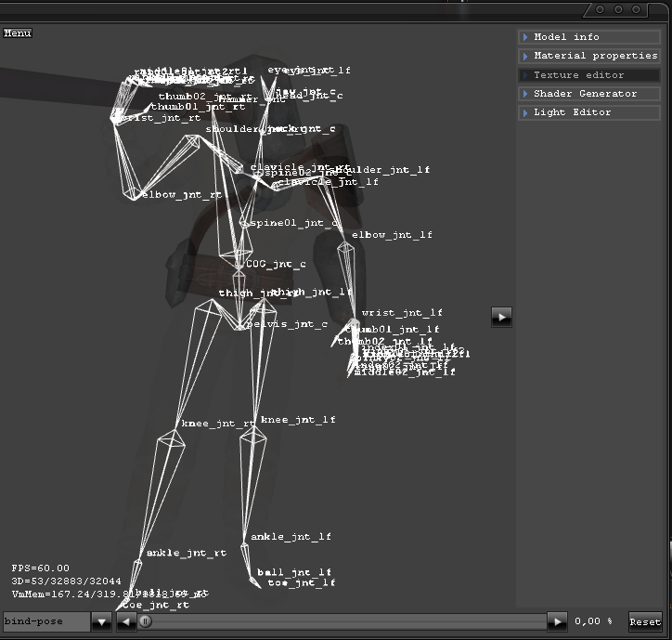672x640 pixels.
Task: Click the rightmost round window button
Action: [x=637, y=9]
